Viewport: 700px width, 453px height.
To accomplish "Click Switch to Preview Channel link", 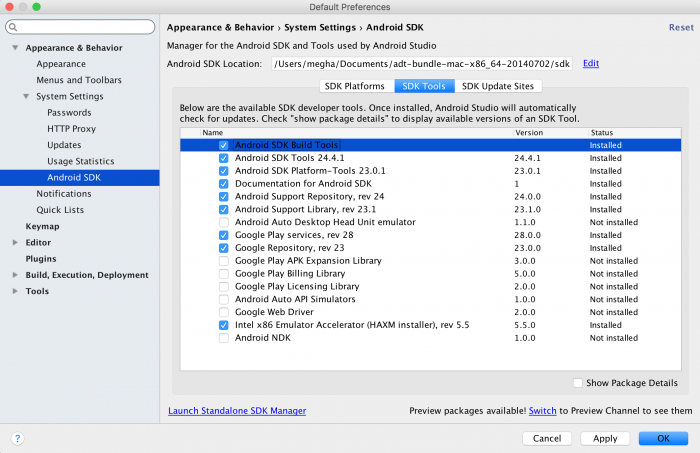I will 542,411.
